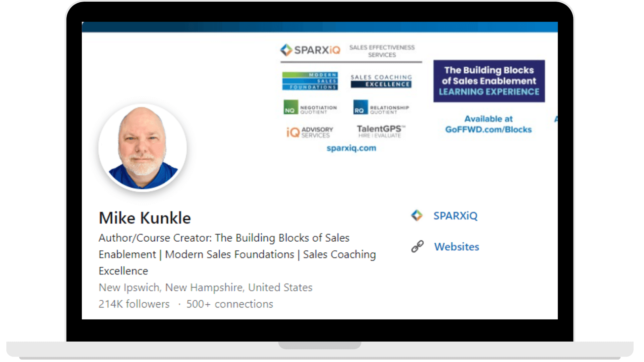The height and width of the screenshot is (362, 644).
Task: Click the SPARXiQ company logo next to company name
Action: pyautogui.click(x=418, y=216)
